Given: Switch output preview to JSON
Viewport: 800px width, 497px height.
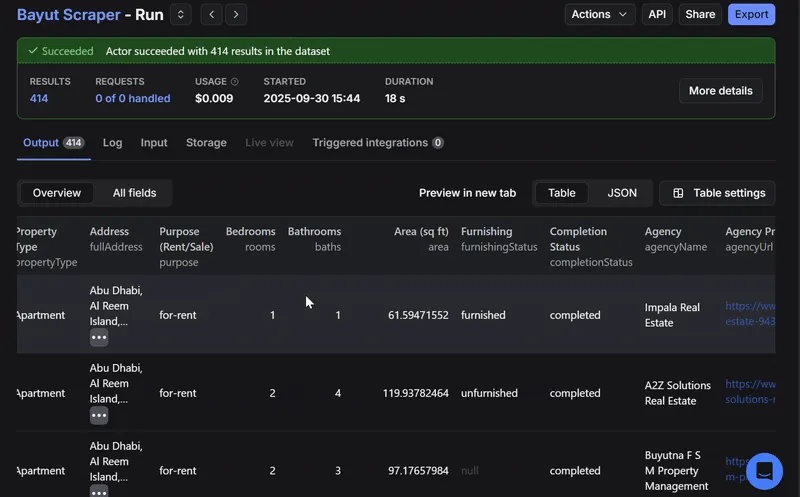Looking at the screenshot, I should click(x=622, y=193).
